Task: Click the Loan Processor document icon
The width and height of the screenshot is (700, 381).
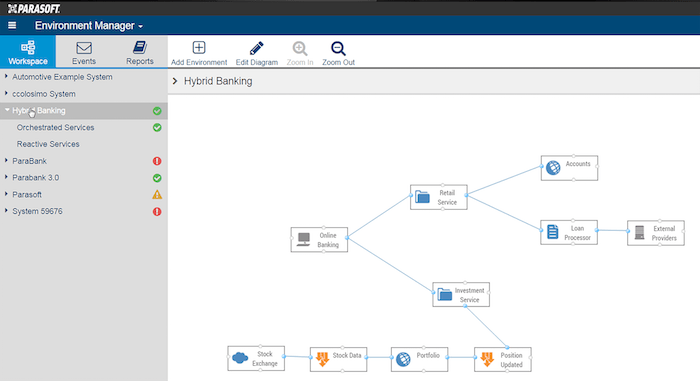Action: [553, 232]
